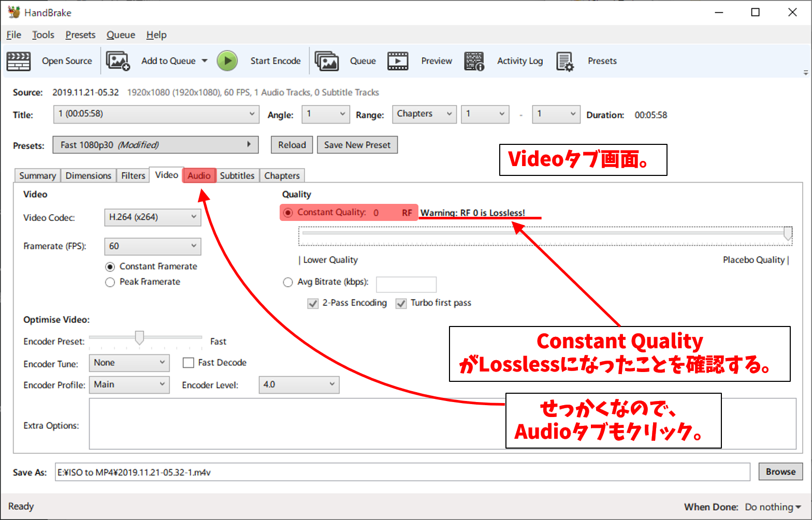Image resolution: width=812 pixels, height=520 pixels.
Task: Open the Tools menu
Action: click(43, 35)
